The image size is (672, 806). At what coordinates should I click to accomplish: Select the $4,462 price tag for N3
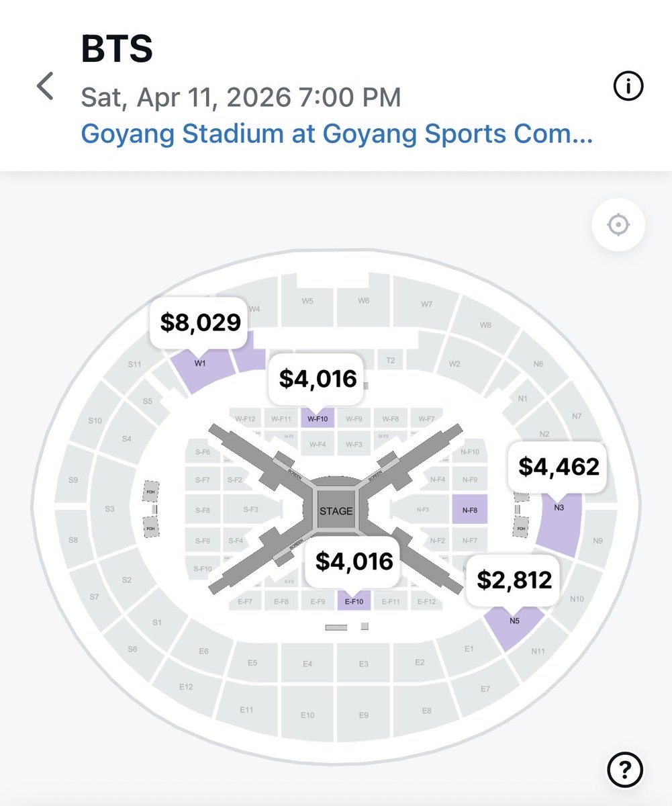(x=559, y=466)
